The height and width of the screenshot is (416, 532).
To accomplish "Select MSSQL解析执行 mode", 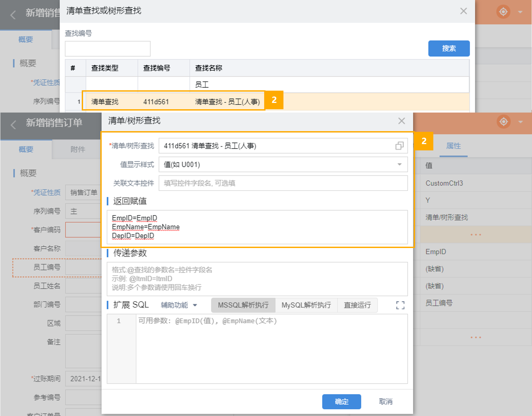I will pyautogui.click(x=243, y=305).
